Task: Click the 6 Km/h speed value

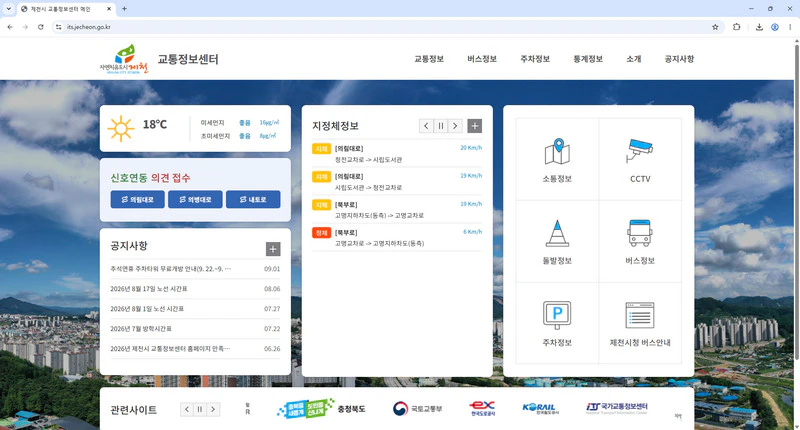Action: (472, 232)
